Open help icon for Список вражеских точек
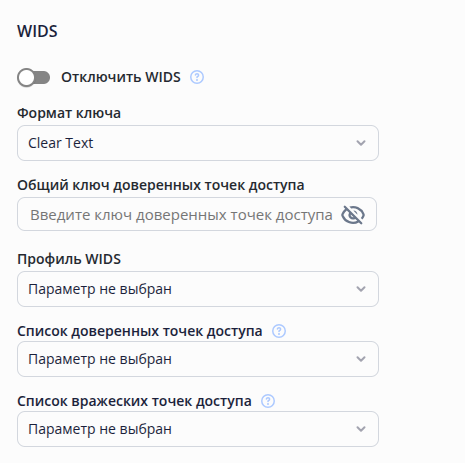 point(268,401)
